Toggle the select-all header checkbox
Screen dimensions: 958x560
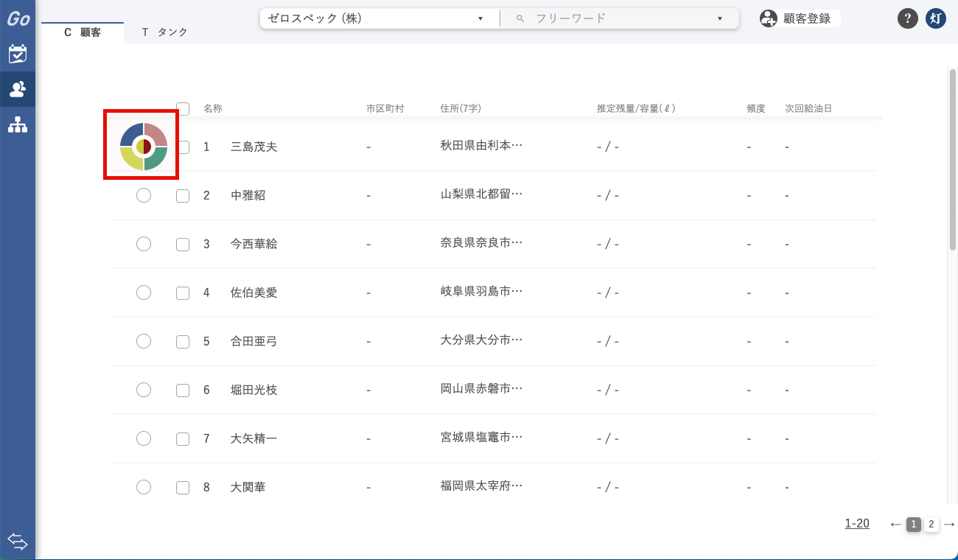[183, 108]
